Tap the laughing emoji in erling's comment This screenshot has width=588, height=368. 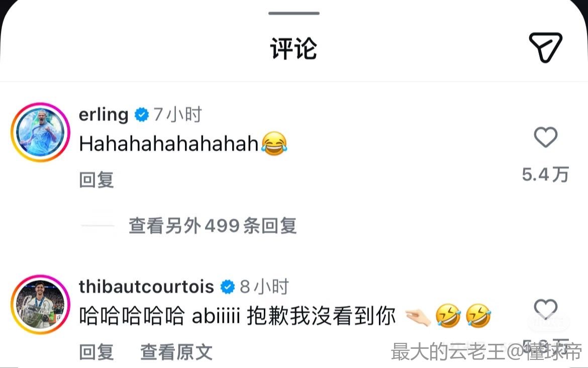click(x=274, y=143)
